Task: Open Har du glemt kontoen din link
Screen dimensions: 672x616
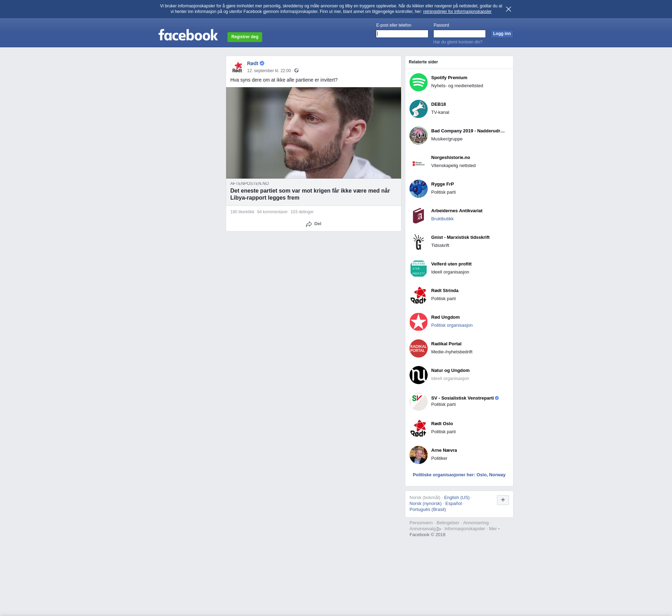Action: (458, 42)
